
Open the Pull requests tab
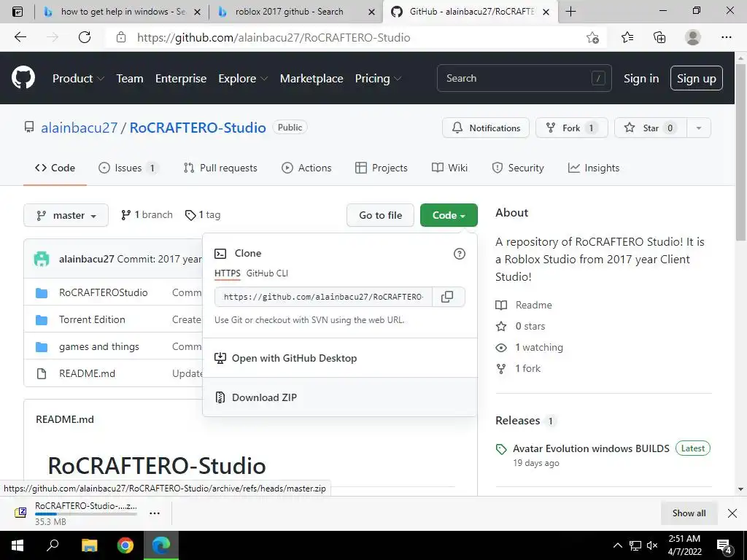(x=220, y=168)
